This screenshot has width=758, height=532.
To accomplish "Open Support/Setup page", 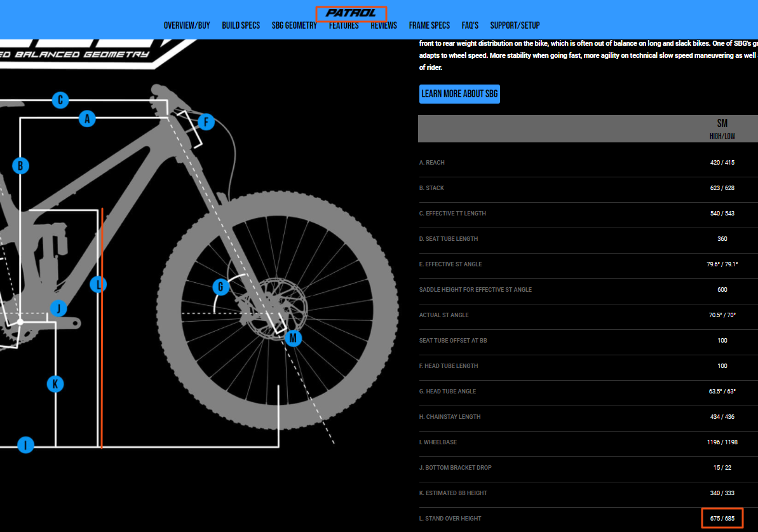I will pos(515,25).
